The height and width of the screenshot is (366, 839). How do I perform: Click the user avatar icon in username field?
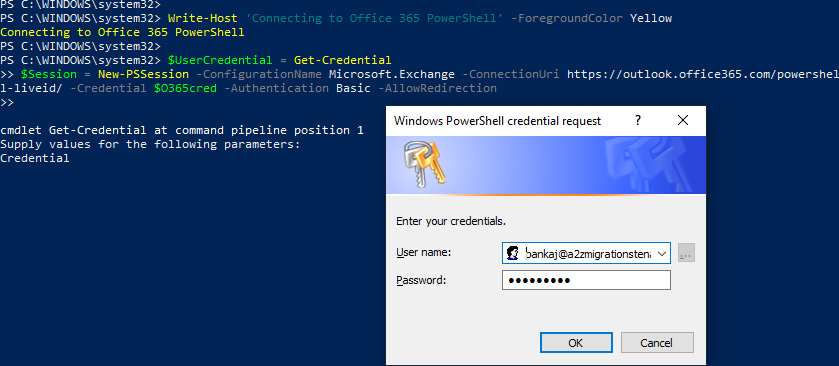(513, 253)
